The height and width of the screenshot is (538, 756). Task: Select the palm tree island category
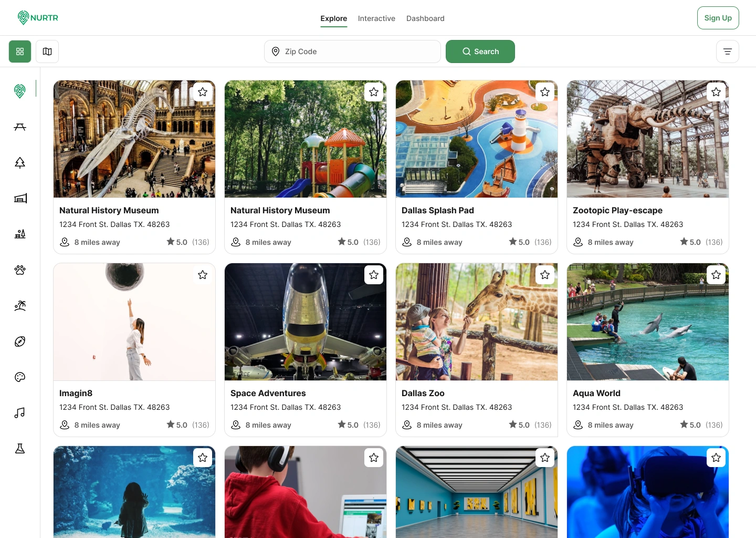click(x=20, y=306)
